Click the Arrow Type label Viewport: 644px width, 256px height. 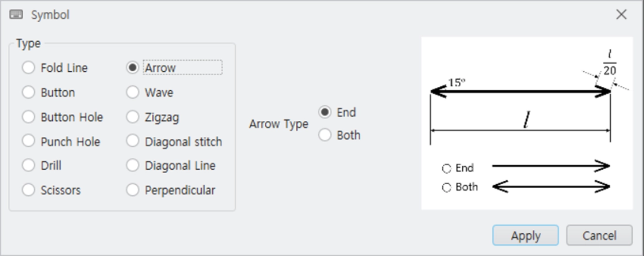pos(279,124)
